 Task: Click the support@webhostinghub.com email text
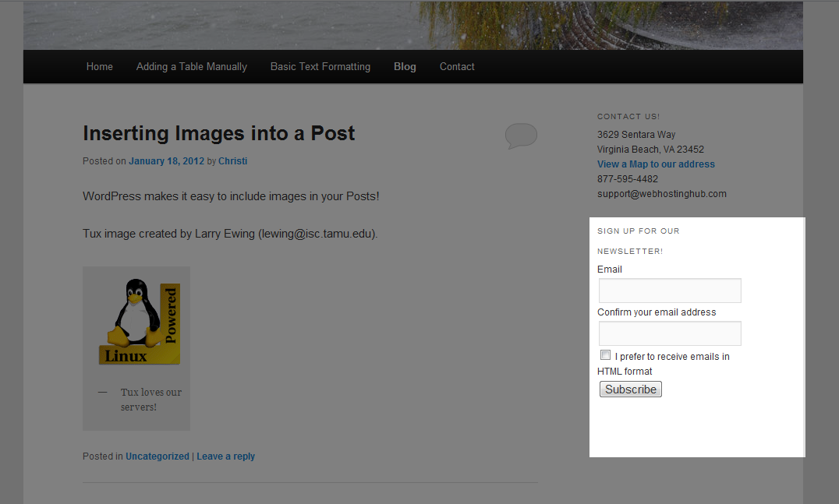coord(661,194)
